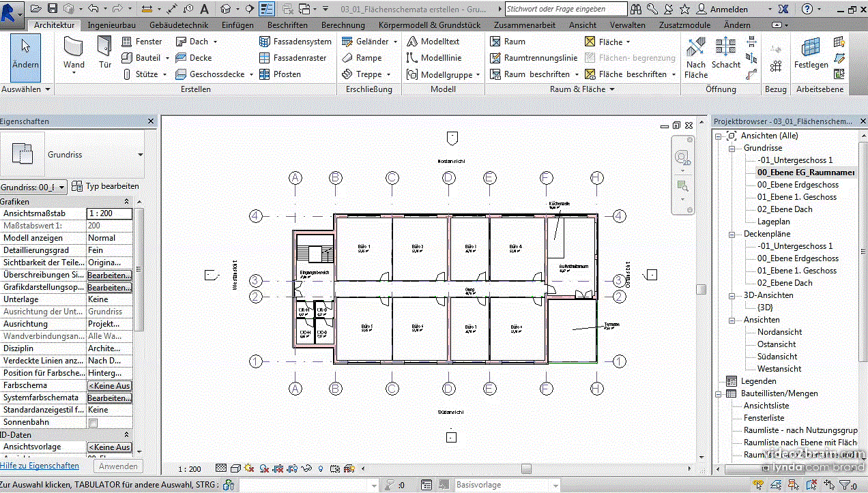Open the Dach roof dropdown arrow
This screenshot has height=493, width=868.
pyautogui.click(x=215, y=42)
